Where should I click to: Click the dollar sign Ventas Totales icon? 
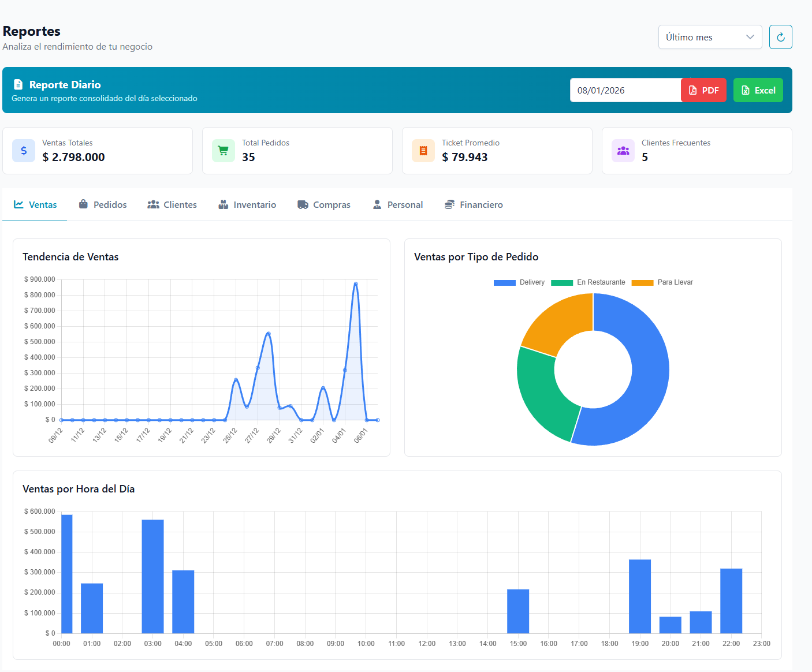[x=24, y=151]
